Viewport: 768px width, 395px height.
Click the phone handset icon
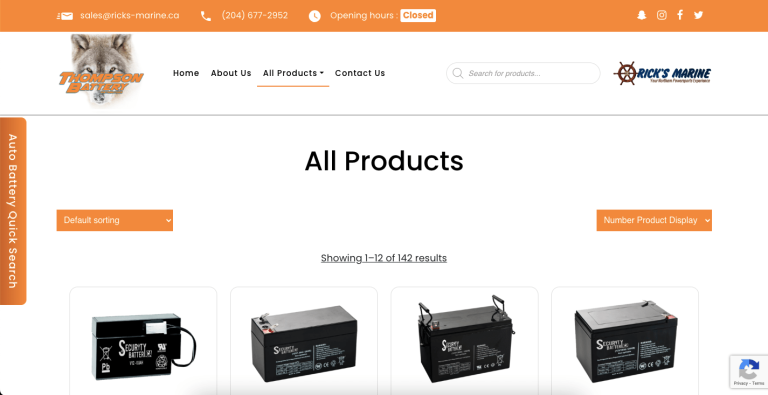pyautogui.click(x=206, y=16)
